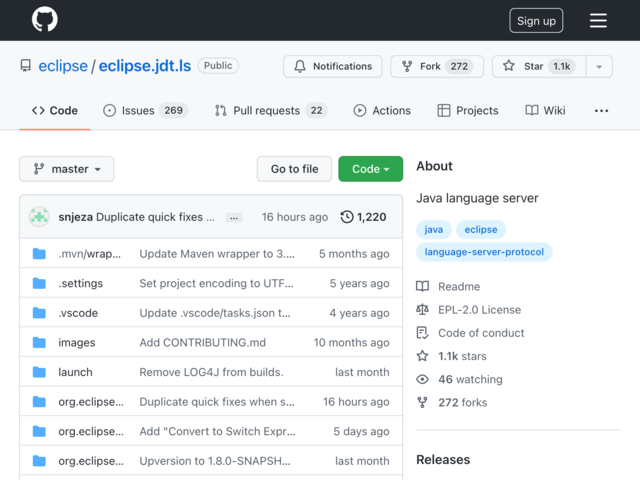View the 1,220 commits history
Image resolution: width=640 pixels, height=480 pixels.
pyautogui.click(x=363, y=217)
